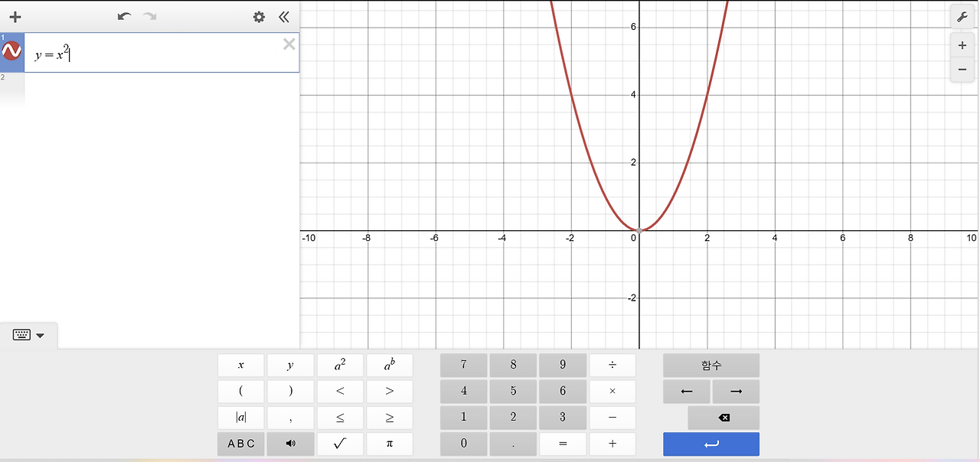Delete the y=x² expression with the X
Screen dimensions: 980x462
[289, 44]
